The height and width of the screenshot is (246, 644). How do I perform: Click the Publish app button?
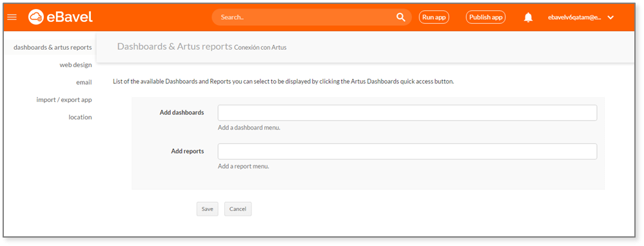(486, 17)
